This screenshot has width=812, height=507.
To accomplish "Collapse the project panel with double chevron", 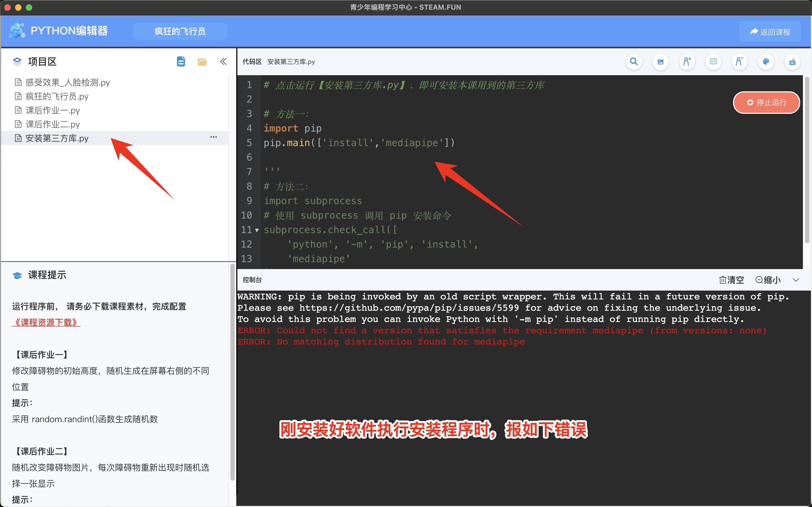I will point(223,61).
